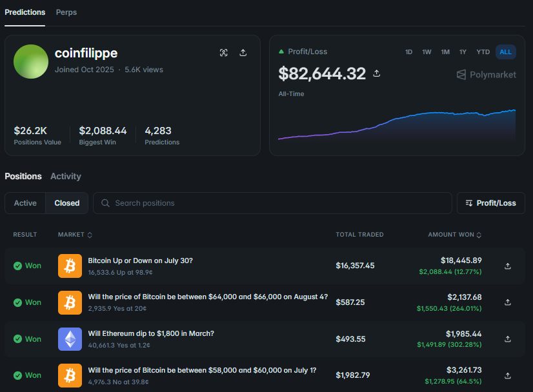Screen dimensions: 533x392
Task: Show Closed positions
Action: [x=67, y=203]
